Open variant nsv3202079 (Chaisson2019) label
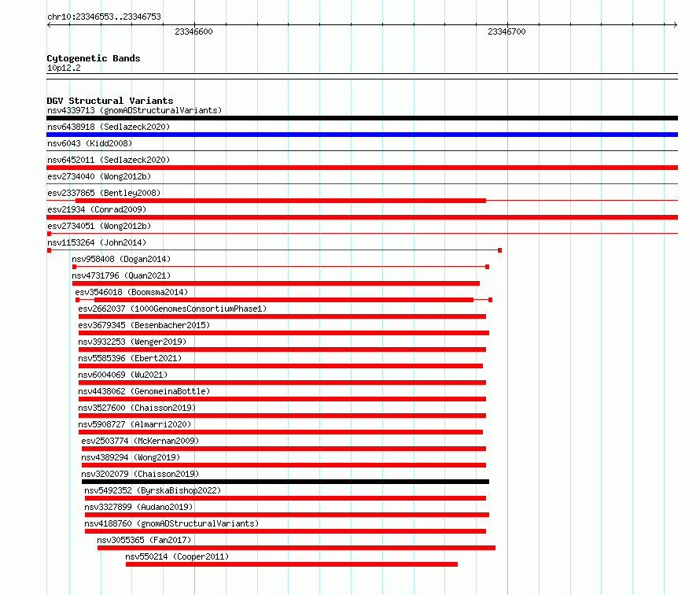Viewport: 700px width, 595px height. [x=140, y=474]
